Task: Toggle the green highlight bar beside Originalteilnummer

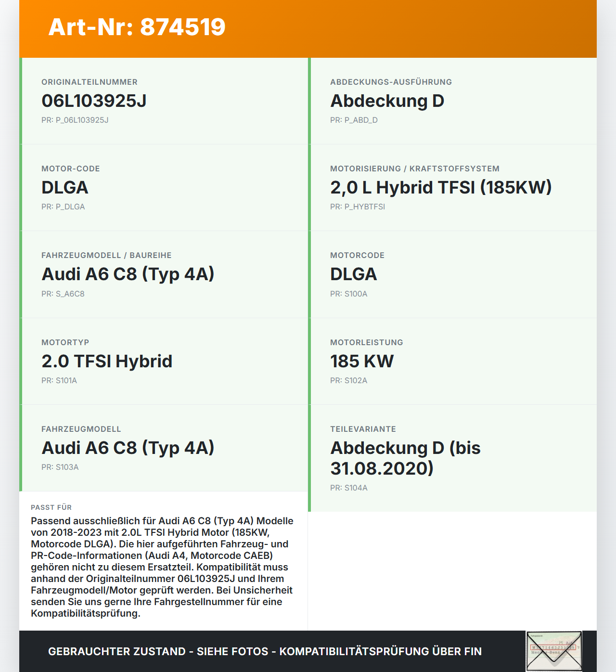Action: pyautogui.click(x=20, y=101)
